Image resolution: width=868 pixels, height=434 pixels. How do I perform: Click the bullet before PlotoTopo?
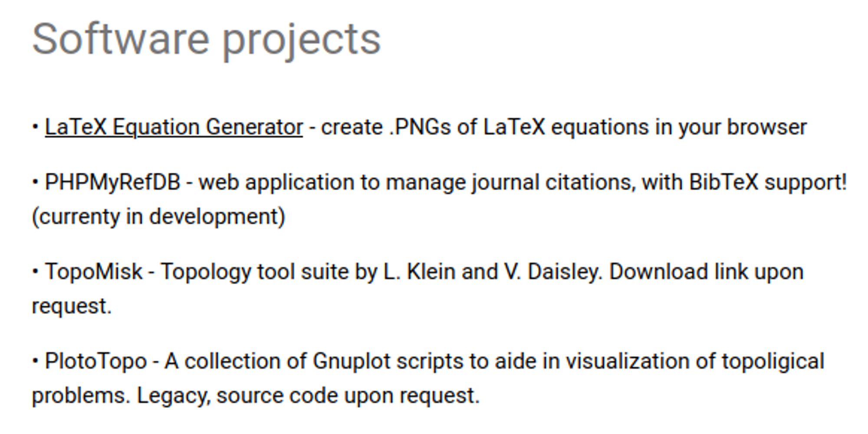point(36,361)
